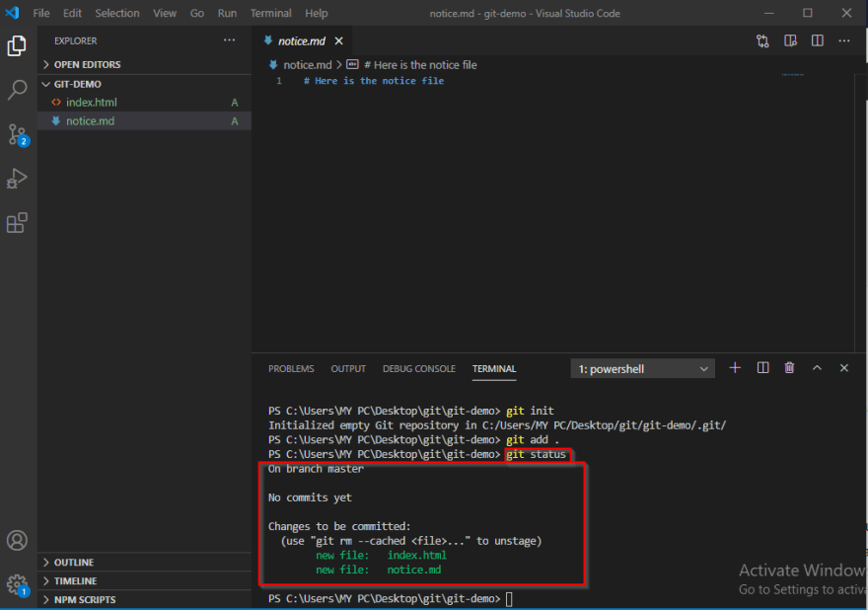Split the editor to the right
The width and height of the screenshot is (868, 610).
[x=818, y=41]
